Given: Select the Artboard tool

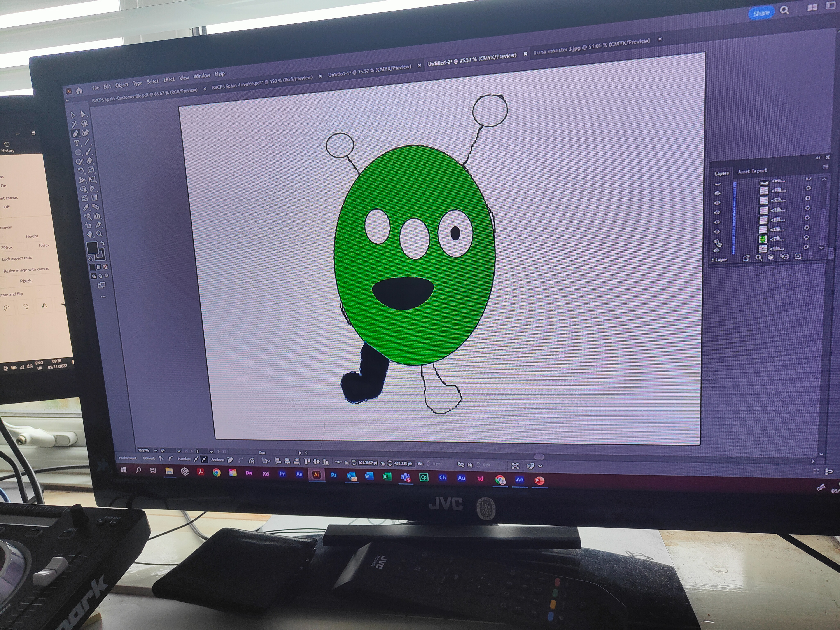Looking at the screenshot, I should coord(88,226).
